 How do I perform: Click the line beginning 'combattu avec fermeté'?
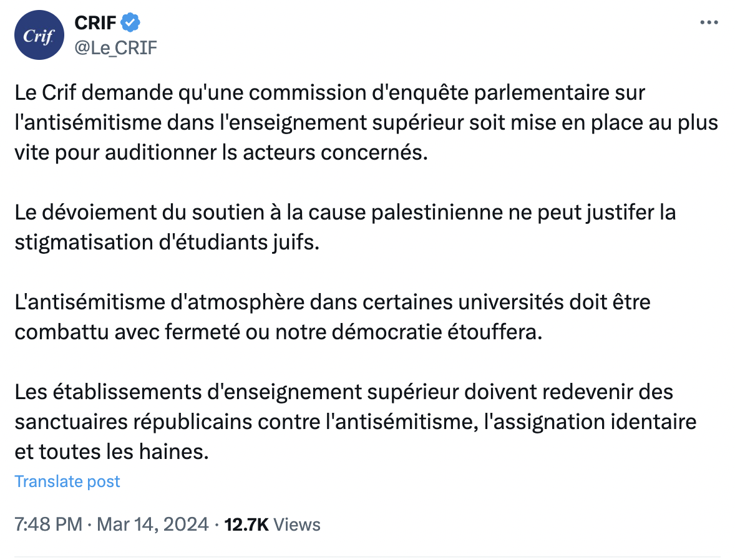pos(278,332)
